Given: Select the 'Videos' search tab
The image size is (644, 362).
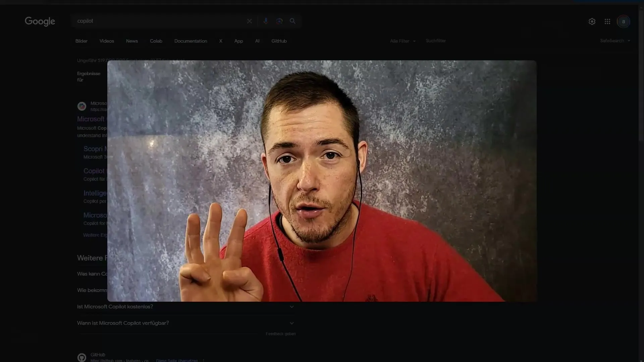Looking at the screenshot, I should click(107, 41).
